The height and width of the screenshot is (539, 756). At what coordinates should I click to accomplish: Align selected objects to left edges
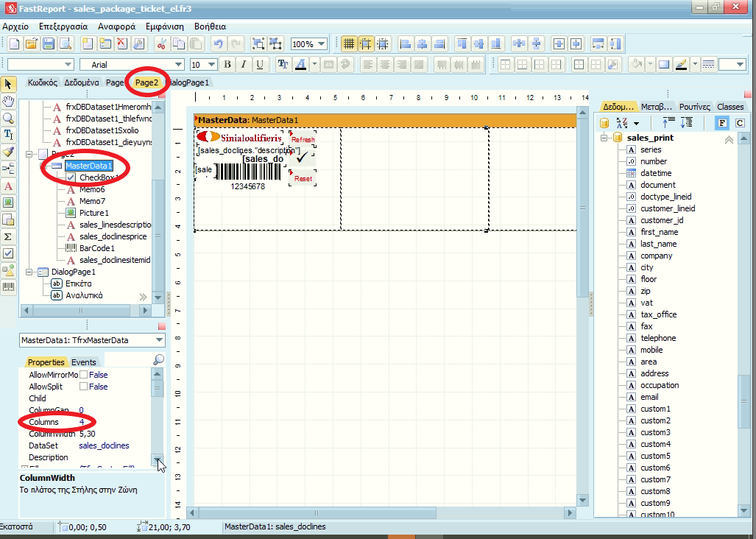[x=406, y=44]
